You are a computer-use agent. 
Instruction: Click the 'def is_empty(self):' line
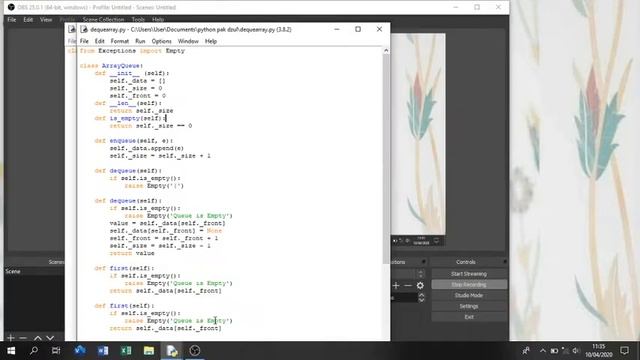(130, 118)
